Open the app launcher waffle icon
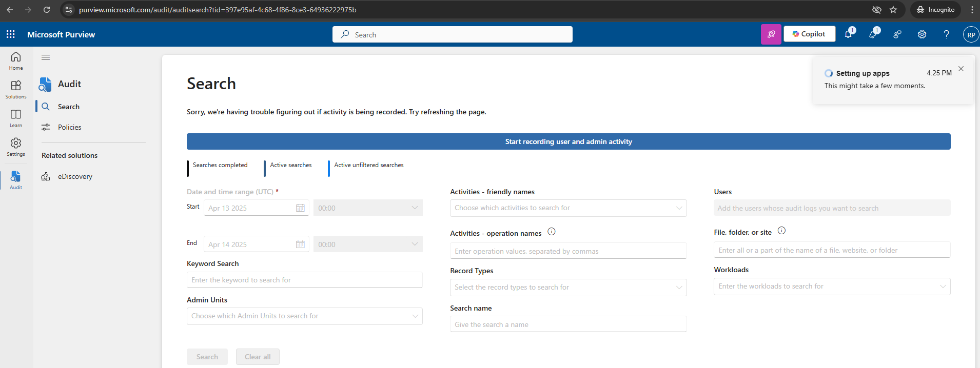 pyautogui.click(x=10, y=34)
